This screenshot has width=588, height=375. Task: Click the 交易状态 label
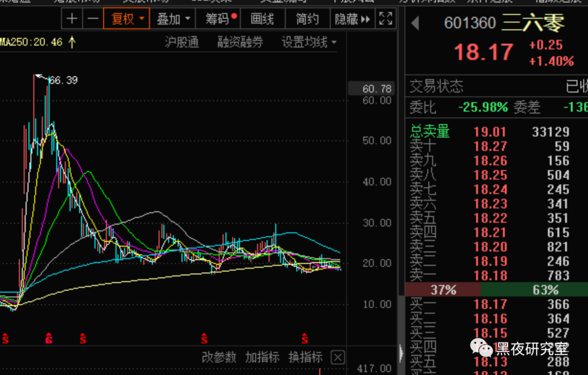click(436, 86)
